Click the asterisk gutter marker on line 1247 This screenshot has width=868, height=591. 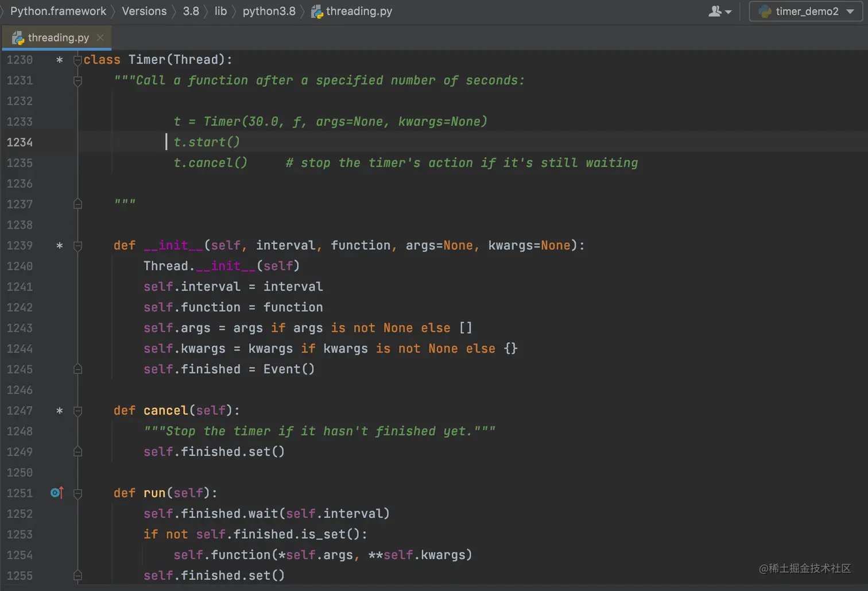(59, 411)
